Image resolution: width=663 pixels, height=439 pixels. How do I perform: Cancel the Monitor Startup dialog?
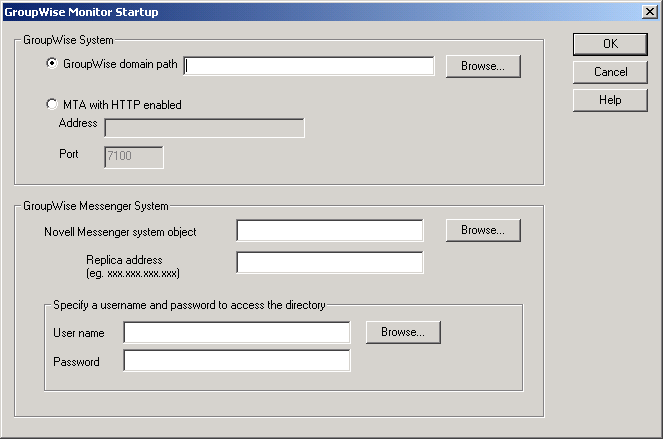tap(610, 72)
